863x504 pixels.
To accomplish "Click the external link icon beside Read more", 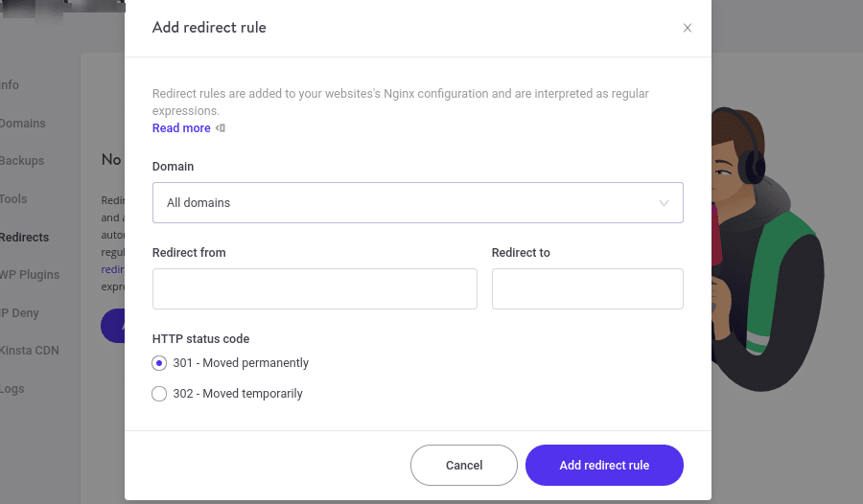I will coord(221,128).
